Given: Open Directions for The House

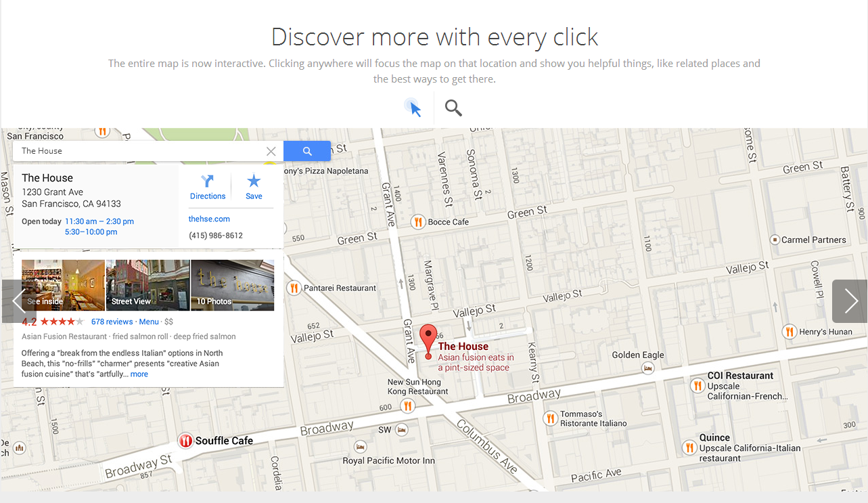Looking at the screenshot, I should [x=208, y=187].
